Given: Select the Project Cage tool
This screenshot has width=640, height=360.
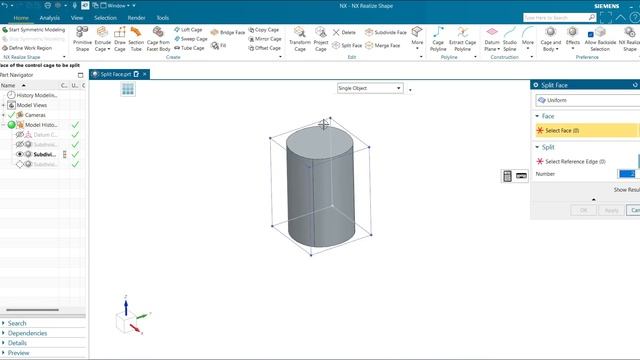Looking at the screenshot, I should (321, 39).
